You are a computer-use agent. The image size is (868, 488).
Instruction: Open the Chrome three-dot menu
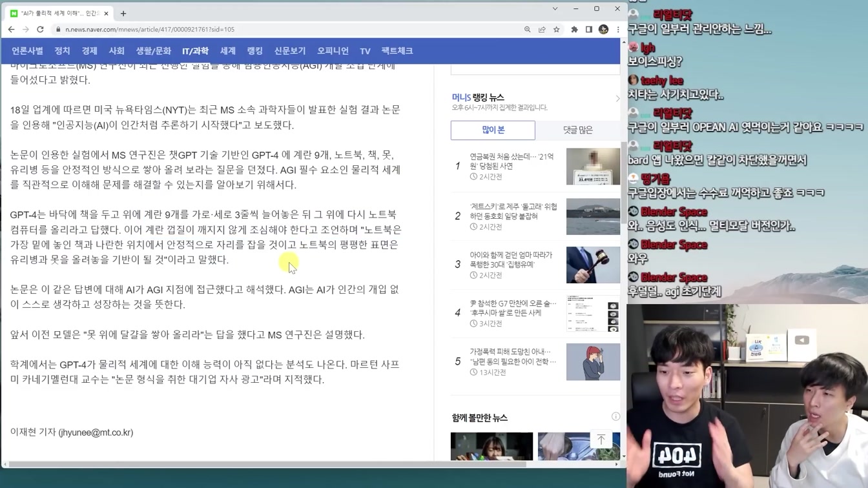(617, 30)
